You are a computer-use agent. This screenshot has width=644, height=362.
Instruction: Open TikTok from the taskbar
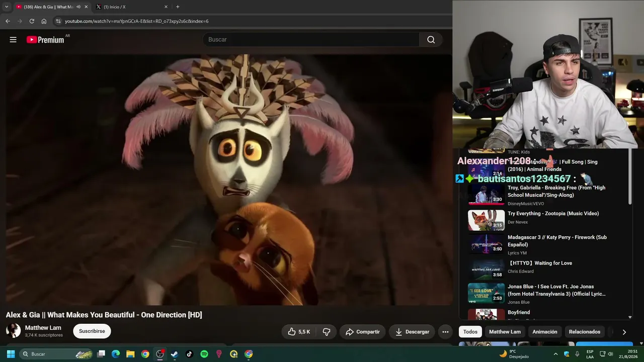[189, 354]
